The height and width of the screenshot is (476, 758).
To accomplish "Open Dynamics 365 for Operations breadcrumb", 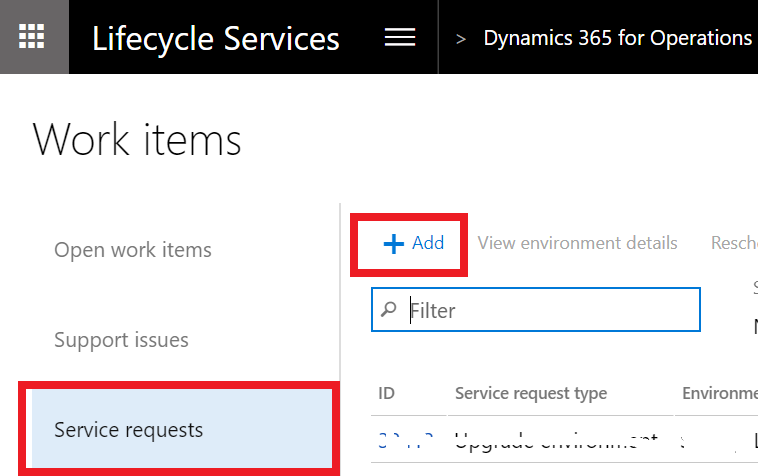I will [617, 38].
